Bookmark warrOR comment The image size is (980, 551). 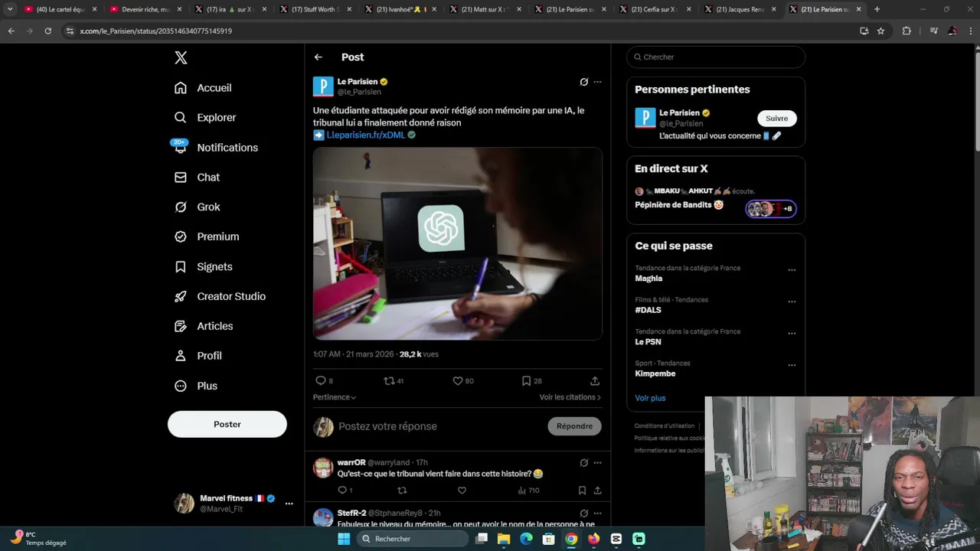point(582,491)
